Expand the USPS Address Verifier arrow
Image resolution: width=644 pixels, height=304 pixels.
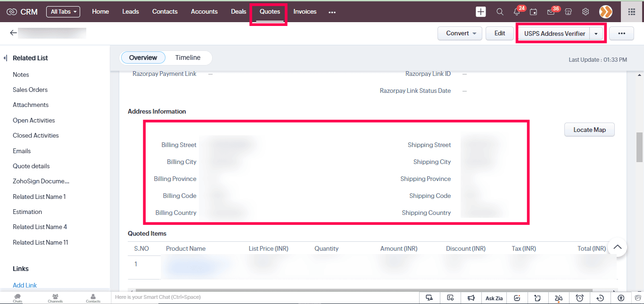pyautogui.click(x=596, y=34)
